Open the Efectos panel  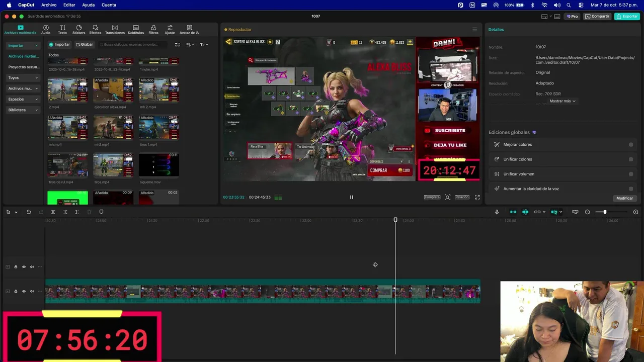[95, 30]
